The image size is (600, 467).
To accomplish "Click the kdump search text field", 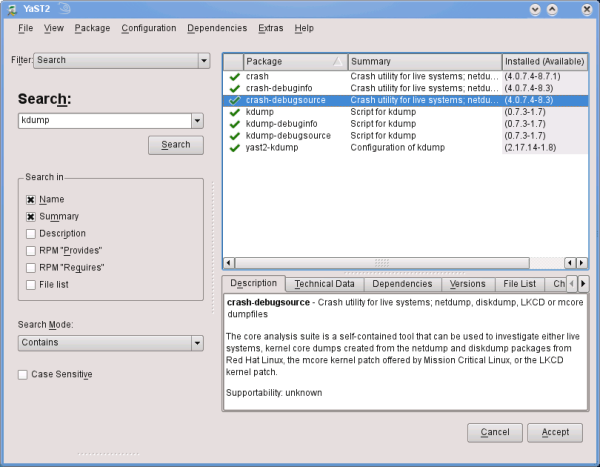I will [x=104, y=121].
